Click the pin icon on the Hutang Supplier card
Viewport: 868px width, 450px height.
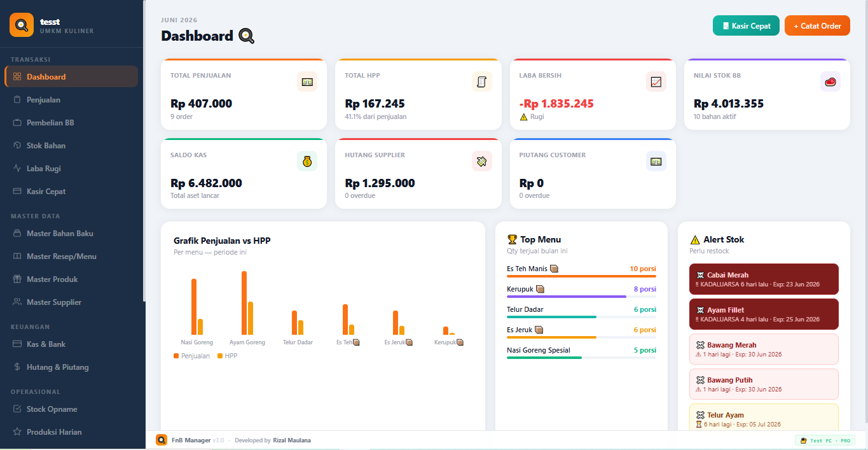[x=482, y=161]
